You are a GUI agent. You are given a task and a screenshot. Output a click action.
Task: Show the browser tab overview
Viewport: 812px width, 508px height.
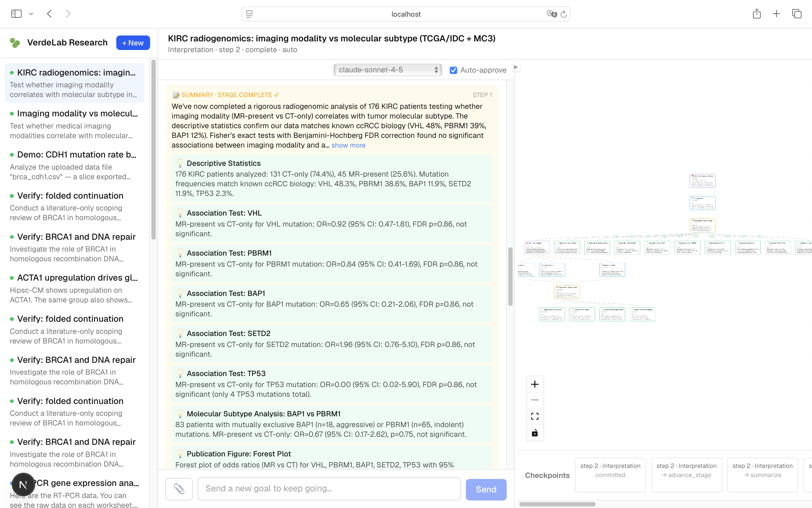tap(797, 14)
